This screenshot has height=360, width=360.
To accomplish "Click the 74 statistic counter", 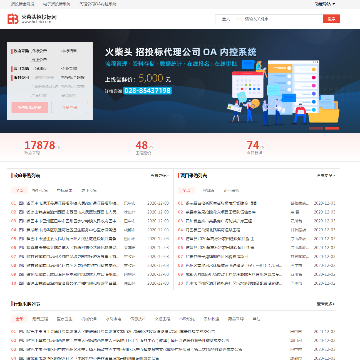I will [253, 145].
